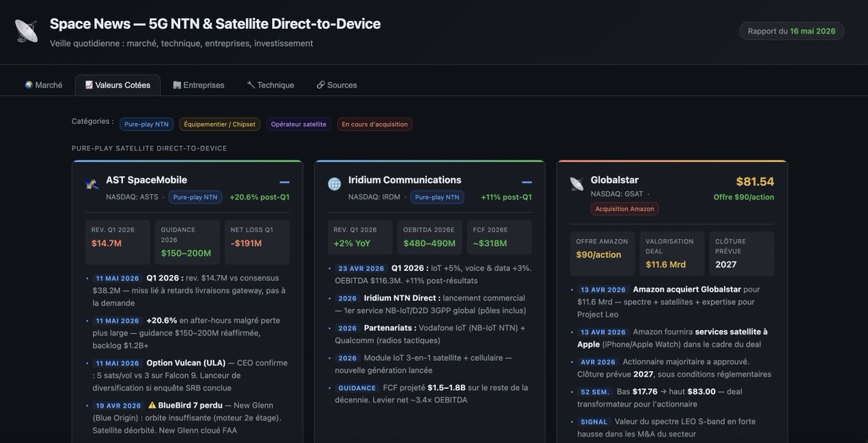Filter by En cours d'acquisition category

[x=375, y=124]
